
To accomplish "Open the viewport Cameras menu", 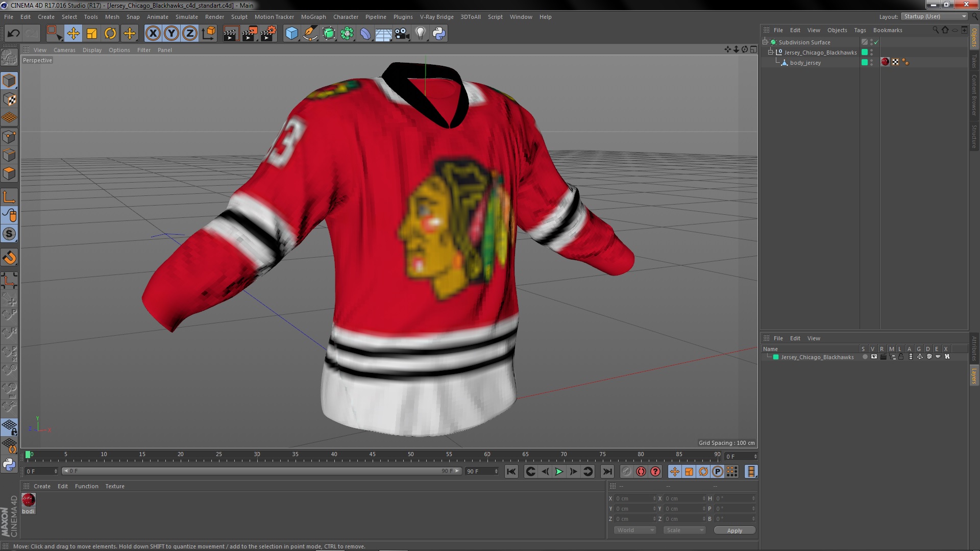I will coord(64,50).
